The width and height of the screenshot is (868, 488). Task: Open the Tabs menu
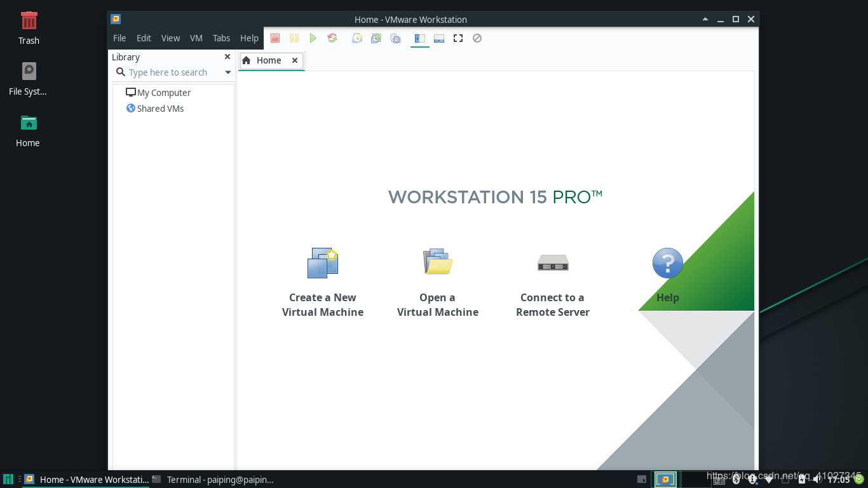point(221,38)
